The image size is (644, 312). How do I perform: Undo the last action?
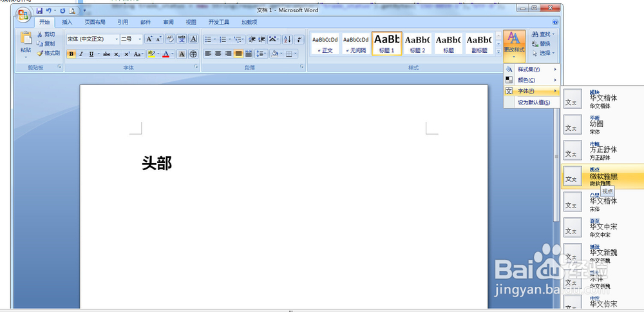(49, 11)
